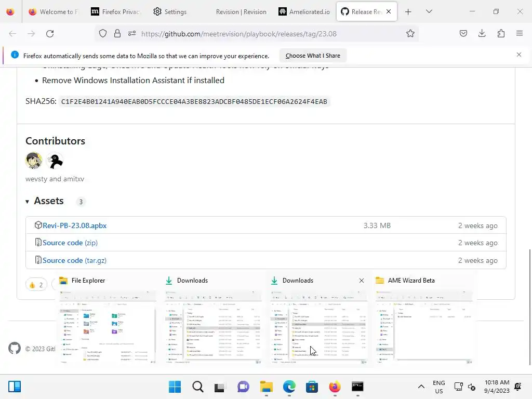This screenshot has width=532, height=399.
Task: Download Revi-PB-23.08.apbx asset
Action: point(75,225)
